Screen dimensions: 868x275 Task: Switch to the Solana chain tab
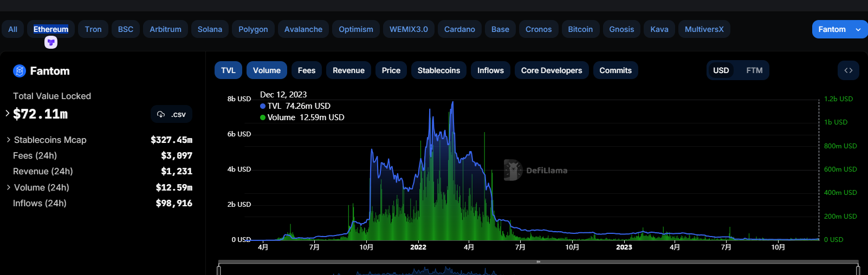(x=210, y=29)
